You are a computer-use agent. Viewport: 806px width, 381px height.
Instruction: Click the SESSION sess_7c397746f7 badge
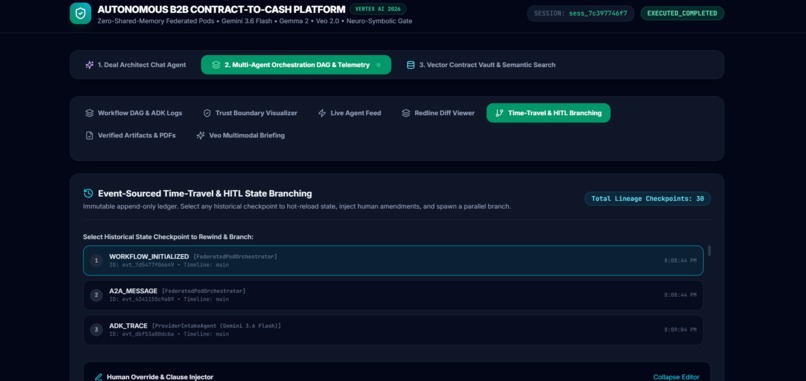point(580,13)
